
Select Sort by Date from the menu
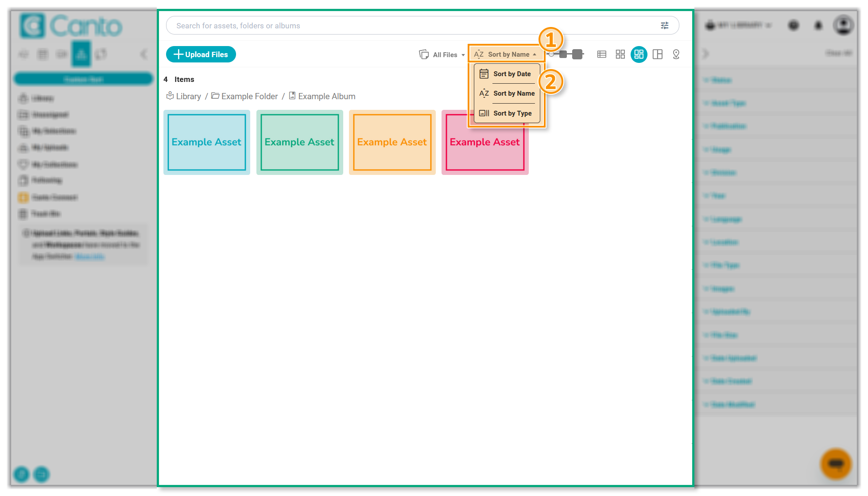coord(512,74)
